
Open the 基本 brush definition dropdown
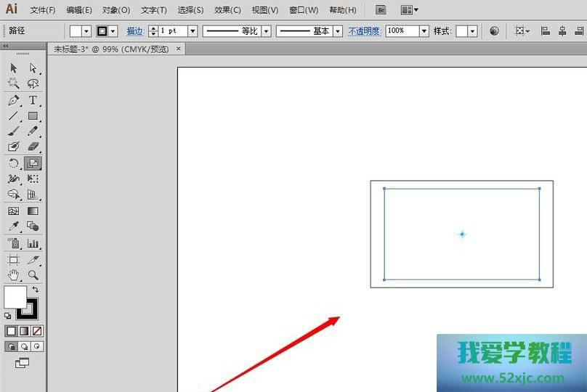pyautogui.click(x=339, y=31)
